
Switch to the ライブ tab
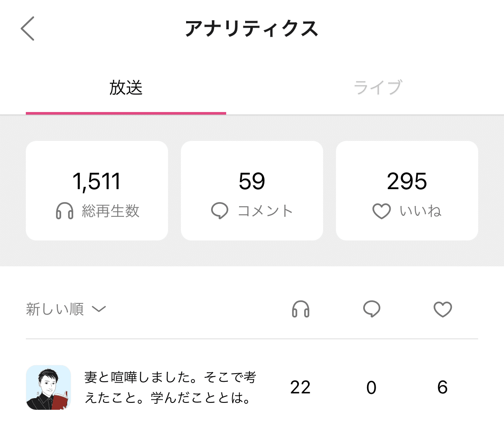(x=377, y=87)
